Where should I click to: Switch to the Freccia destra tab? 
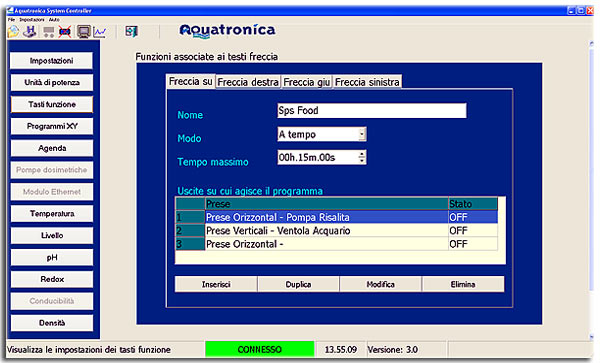click(x=248, y=82)
